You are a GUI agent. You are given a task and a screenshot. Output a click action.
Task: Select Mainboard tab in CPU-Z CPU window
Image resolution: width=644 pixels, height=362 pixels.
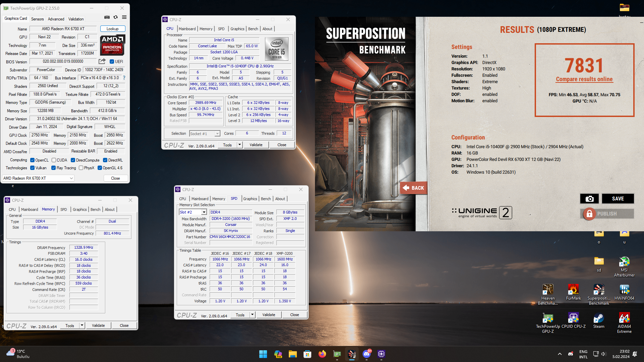pyautogui.click(x=187, y=29)
